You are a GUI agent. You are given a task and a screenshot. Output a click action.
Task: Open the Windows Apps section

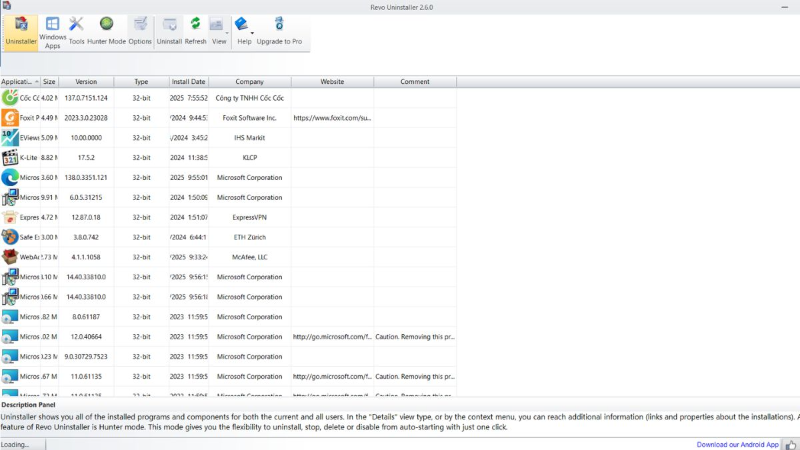coord(52,32)
